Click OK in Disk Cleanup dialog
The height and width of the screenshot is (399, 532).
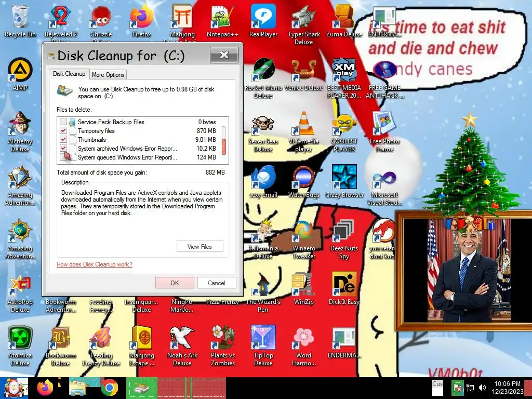pyautogui.click(x=175, y=283)
